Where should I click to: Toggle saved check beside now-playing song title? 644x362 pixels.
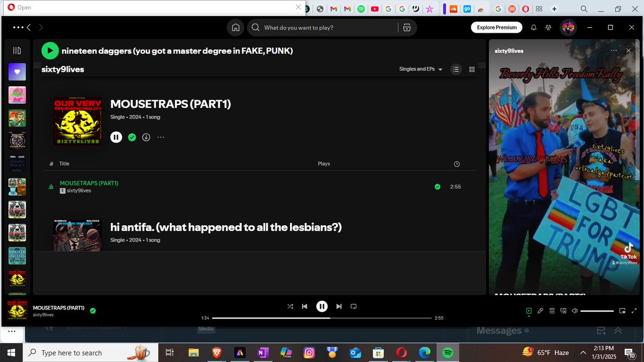point(93,310)
